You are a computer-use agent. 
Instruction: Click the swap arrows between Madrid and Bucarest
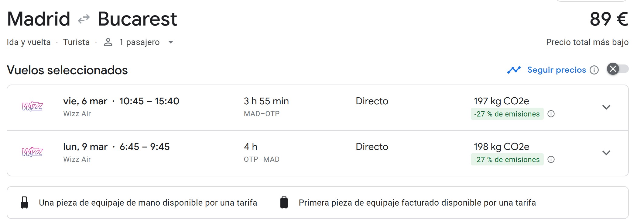coord(84,19)
